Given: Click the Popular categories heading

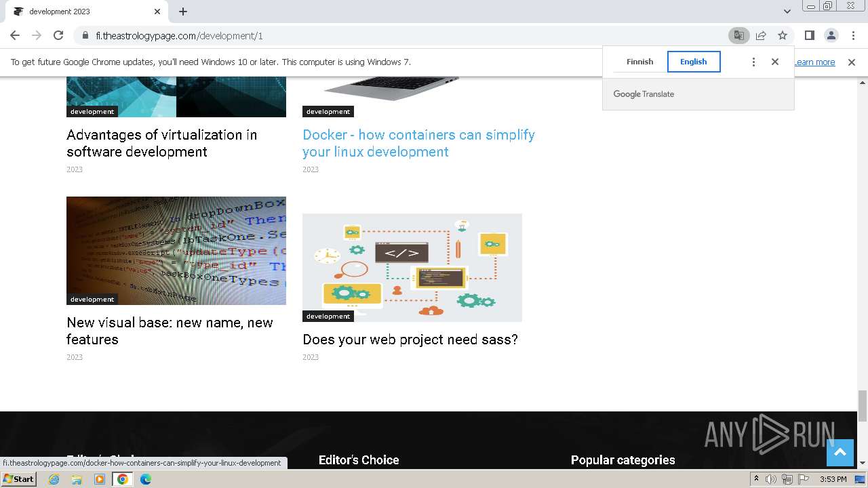Looking at the screenshot, I should click(x=623, y=460).
